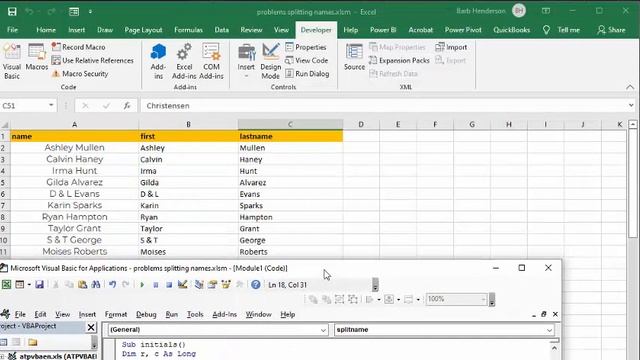Click the Select All corner of worksheet
640x360 pixels.
(x=4, y=124)
